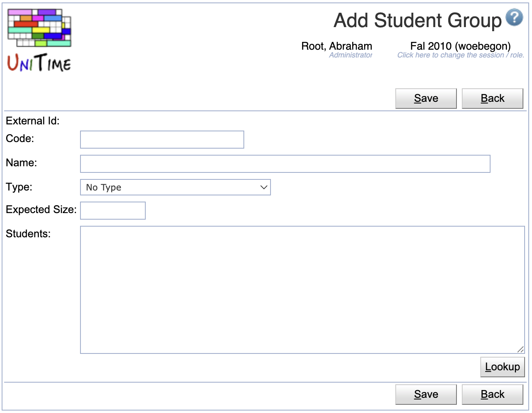
Task: Click the Code label
Action: click(20, 139)
